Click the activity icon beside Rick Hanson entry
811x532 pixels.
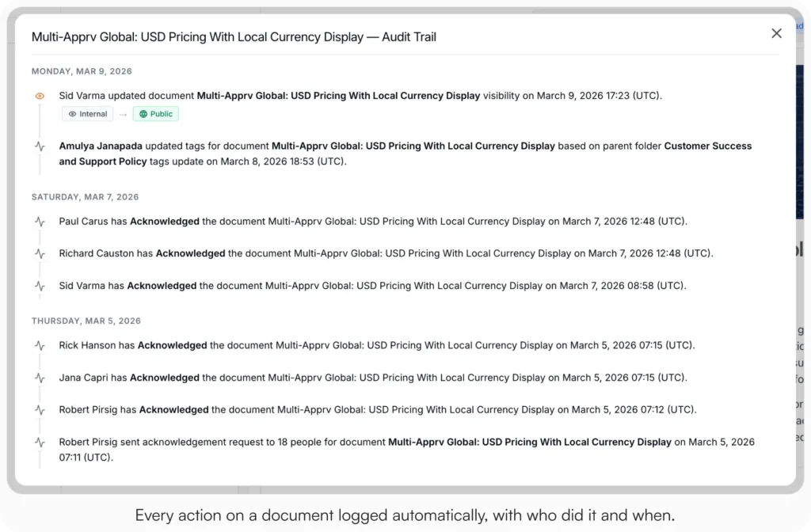click(x=40, y=345)
